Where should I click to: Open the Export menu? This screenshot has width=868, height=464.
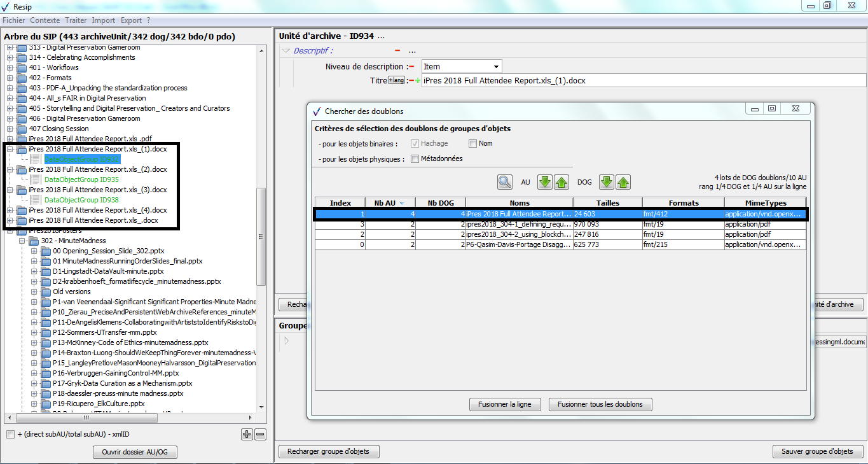pos(131,20)
